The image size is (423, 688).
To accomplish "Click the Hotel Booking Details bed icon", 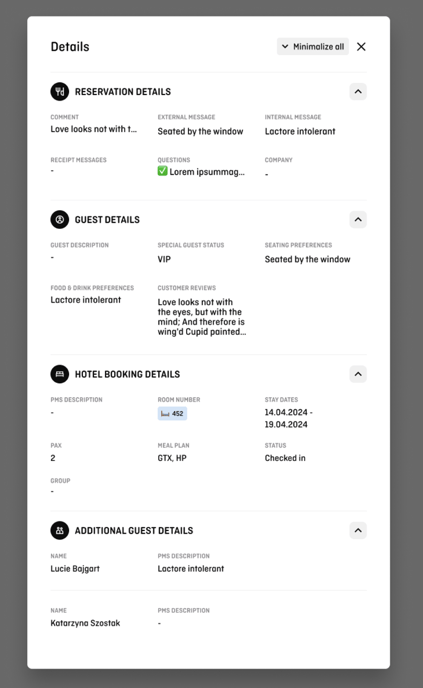I will click(x=60, y=374).
